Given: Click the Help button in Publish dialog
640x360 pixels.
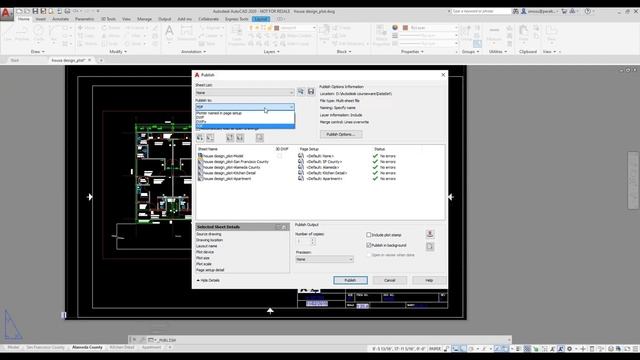Looking at the screenshot, I should 429,280.
